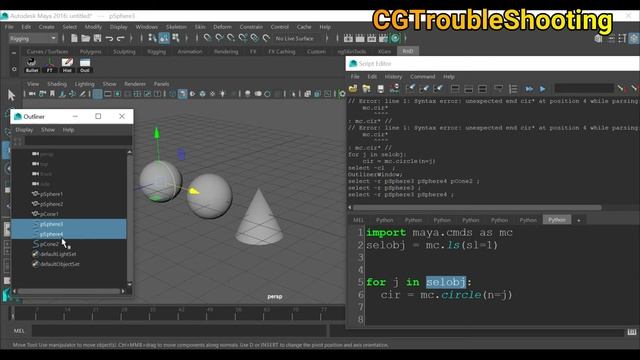
Task: Click the Redo arrow icon
Action: coord(120,38)
